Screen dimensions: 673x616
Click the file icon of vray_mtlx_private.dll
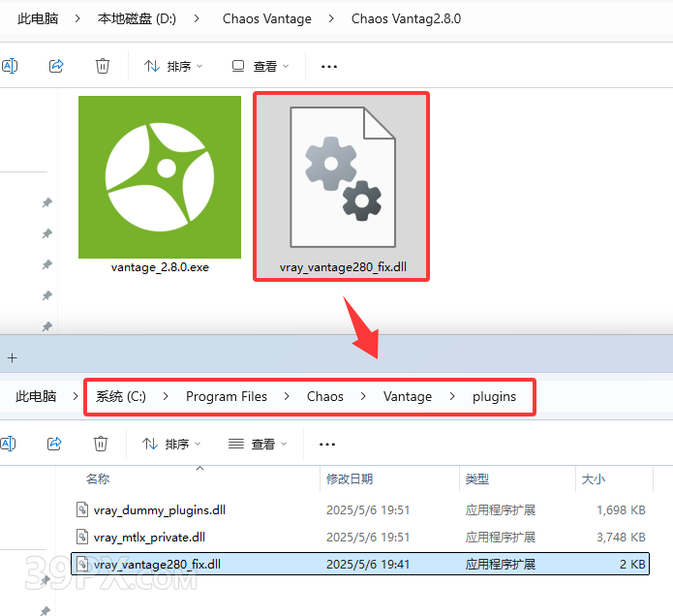82,537
